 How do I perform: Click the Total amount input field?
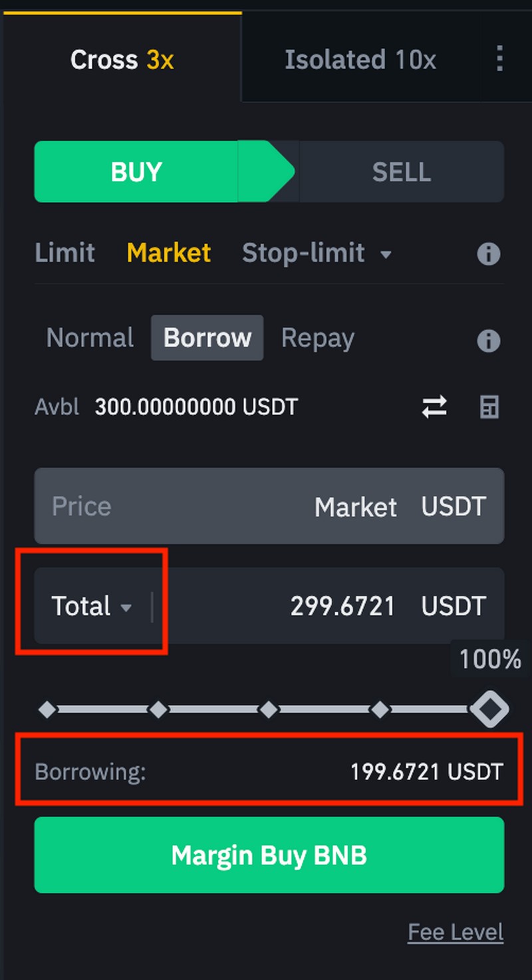tap(329, 606)
